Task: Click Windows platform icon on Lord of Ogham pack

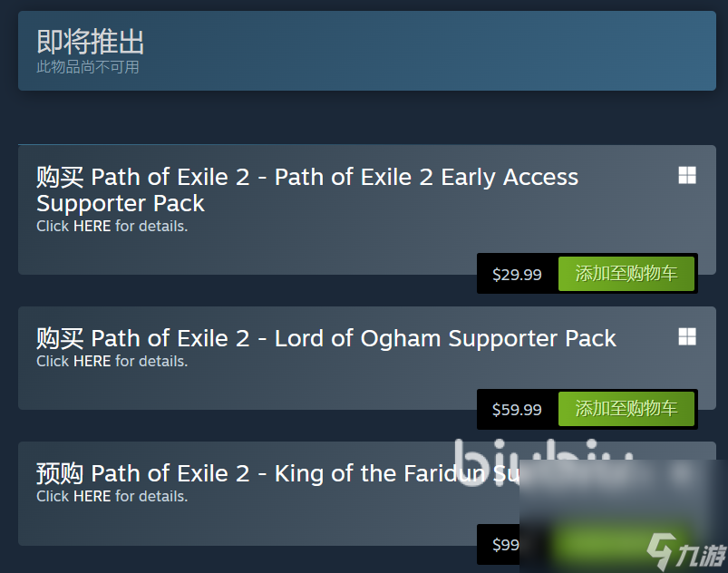Action: click(x=687, y=336)
